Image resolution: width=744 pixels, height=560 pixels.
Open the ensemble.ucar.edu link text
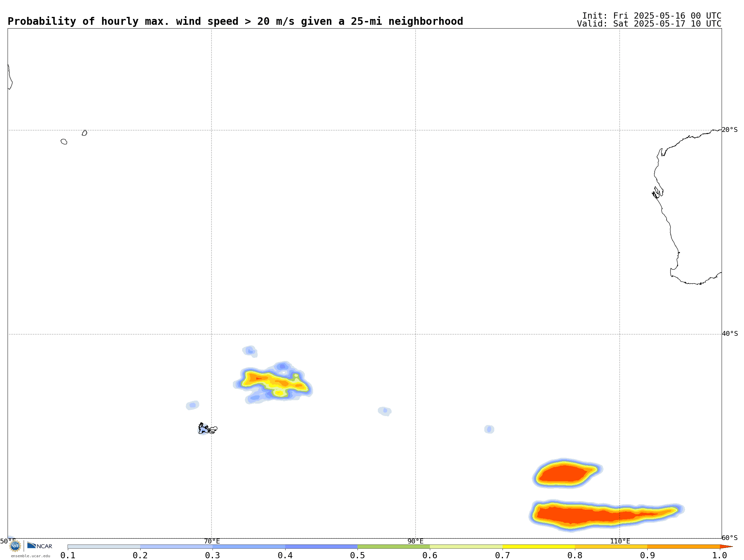[x=31, y=556]
